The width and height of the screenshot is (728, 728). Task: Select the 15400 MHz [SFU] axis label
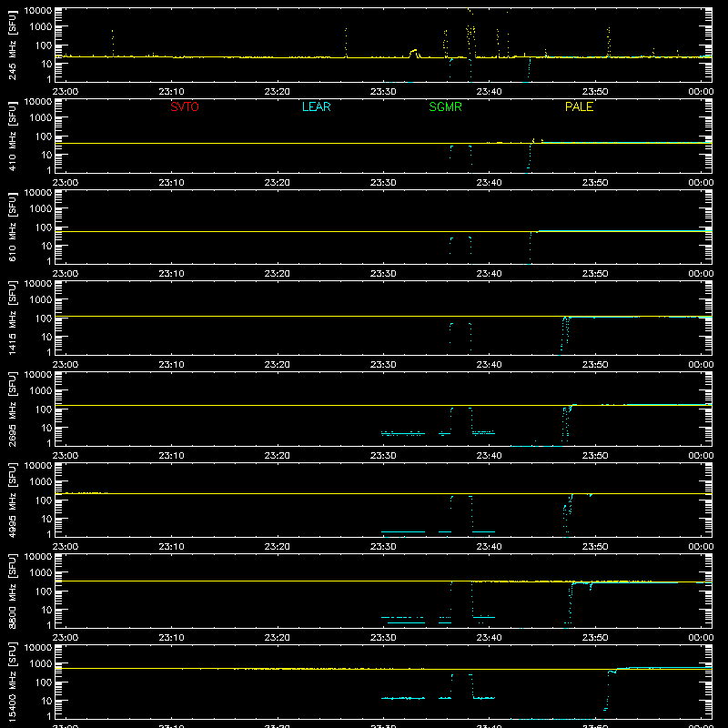(13, 682)
